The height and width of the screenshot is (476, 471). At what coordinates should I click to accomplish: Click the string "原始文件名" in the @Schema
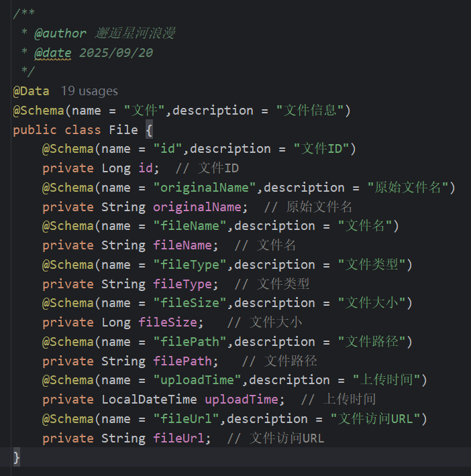click(x=408, y=188)
